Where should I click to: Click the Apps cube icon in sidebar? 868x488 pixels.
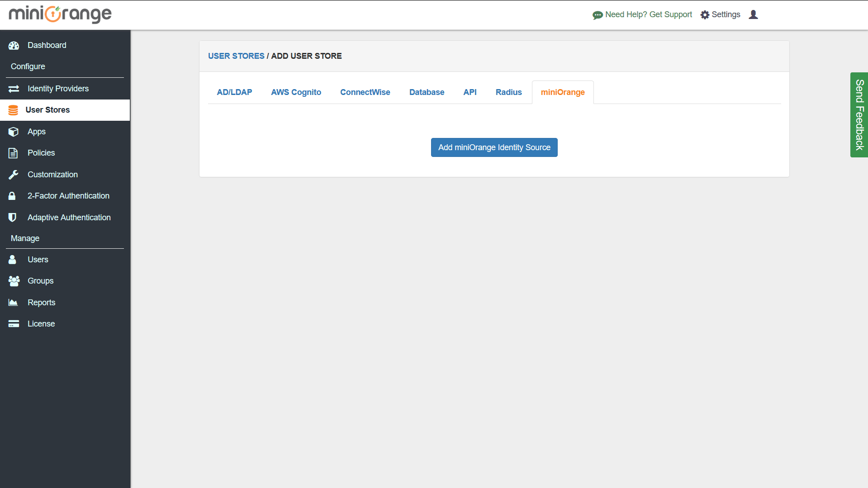pyautogui.click(x=14, y=132)
